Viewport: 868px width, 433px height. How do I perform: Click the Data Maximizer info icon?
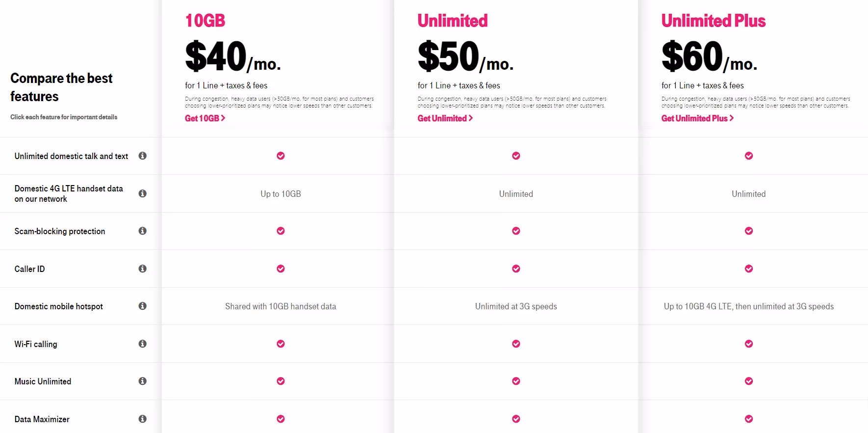143,418
